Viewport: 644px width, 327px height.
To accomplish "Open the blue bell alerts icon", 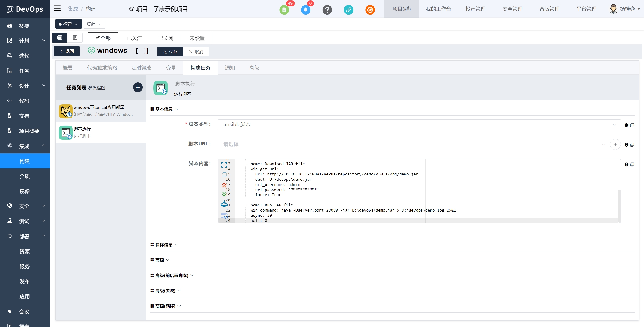I will (x=305, y=10).
